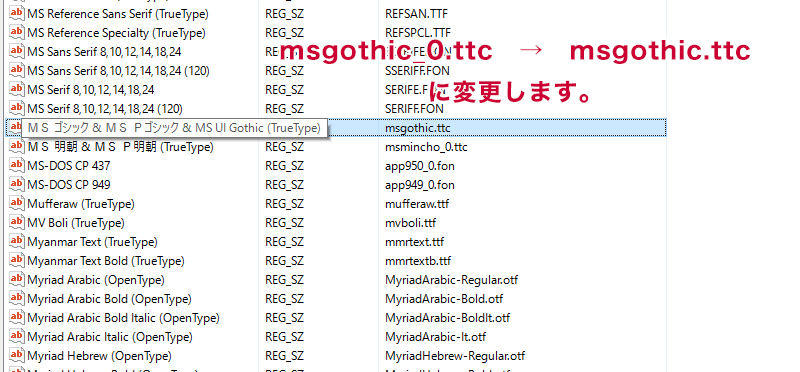Select the name 'MS-DOS CP 949'
Screen dimensions: 800x372
click(x=69, y=185)
